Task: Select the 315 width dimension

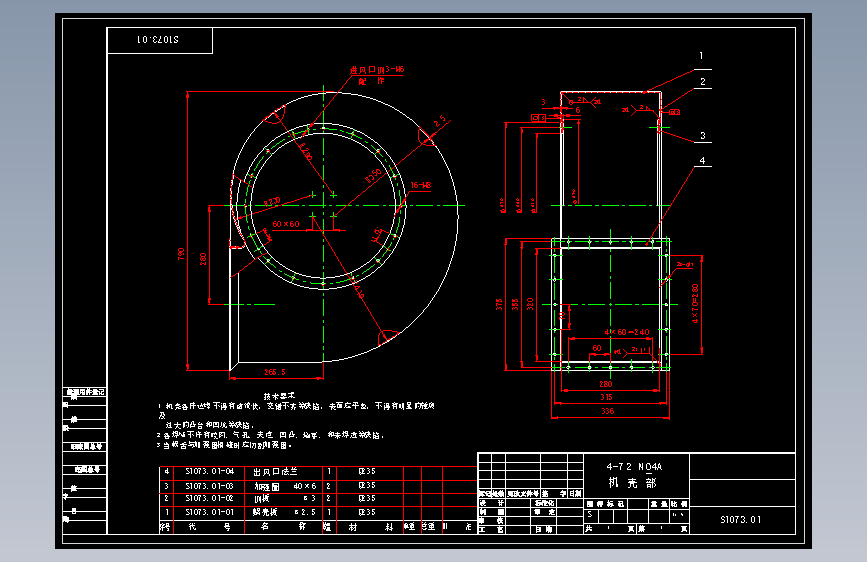Action: (606, 397)
